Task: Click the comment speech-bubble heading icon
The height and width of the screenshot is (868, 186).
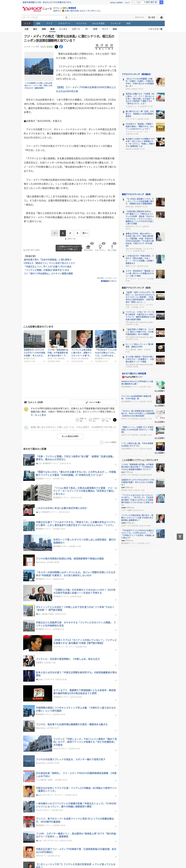Action: pos(25,402)
